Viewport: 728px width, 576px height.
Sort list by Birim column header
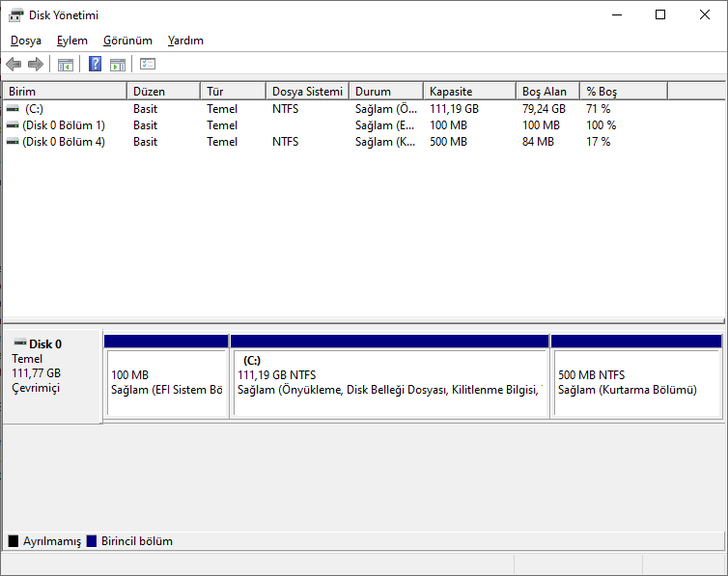[x=64, y=92]
